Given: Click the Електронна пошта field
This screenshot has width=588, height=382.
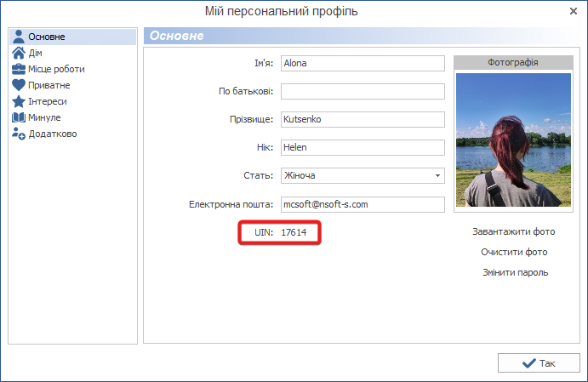Looking at the screenshot, I should (x=363, y=205).
